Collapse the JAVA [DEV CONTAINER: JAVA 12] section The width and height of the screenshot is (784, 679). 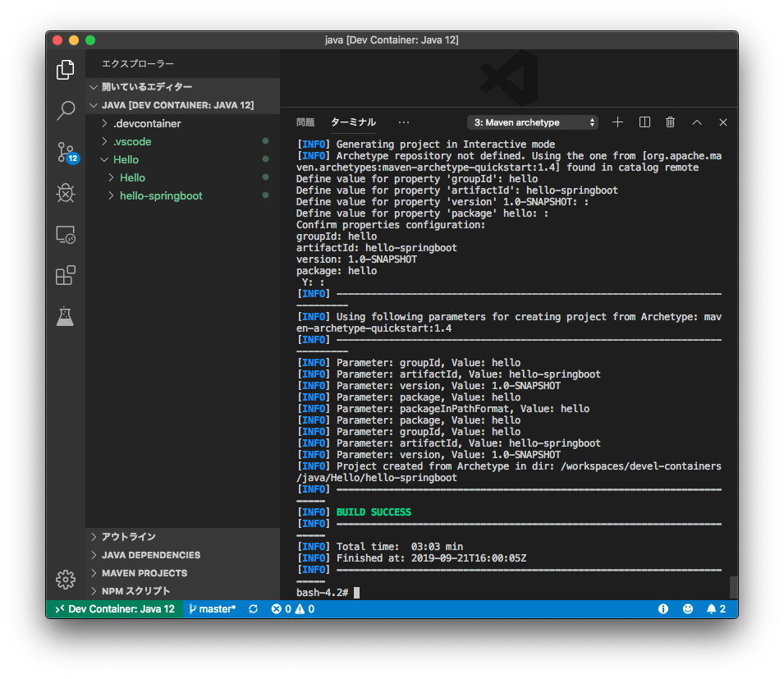tap(182, 105)
